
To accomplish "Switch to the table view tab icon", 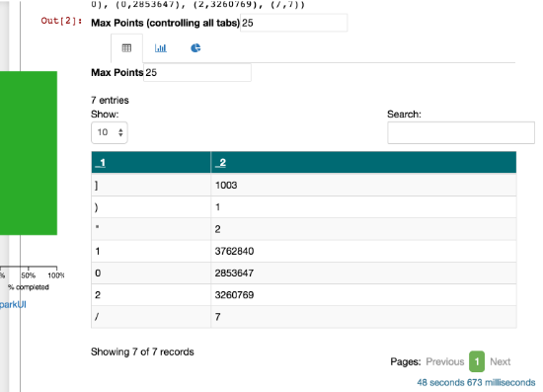I will click(126, 47).
